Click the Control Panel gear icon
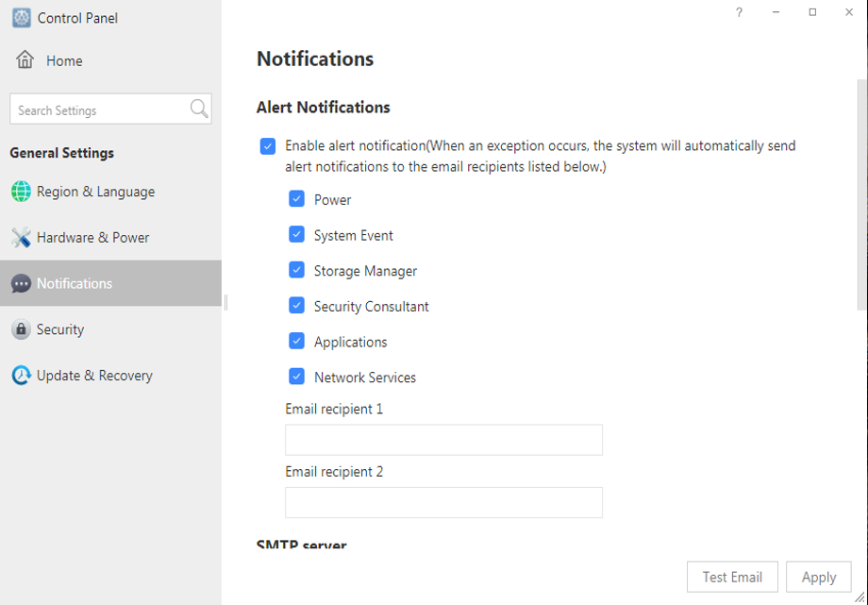The height and width of the screenshot is (605, 868). [x=22, y=18]
